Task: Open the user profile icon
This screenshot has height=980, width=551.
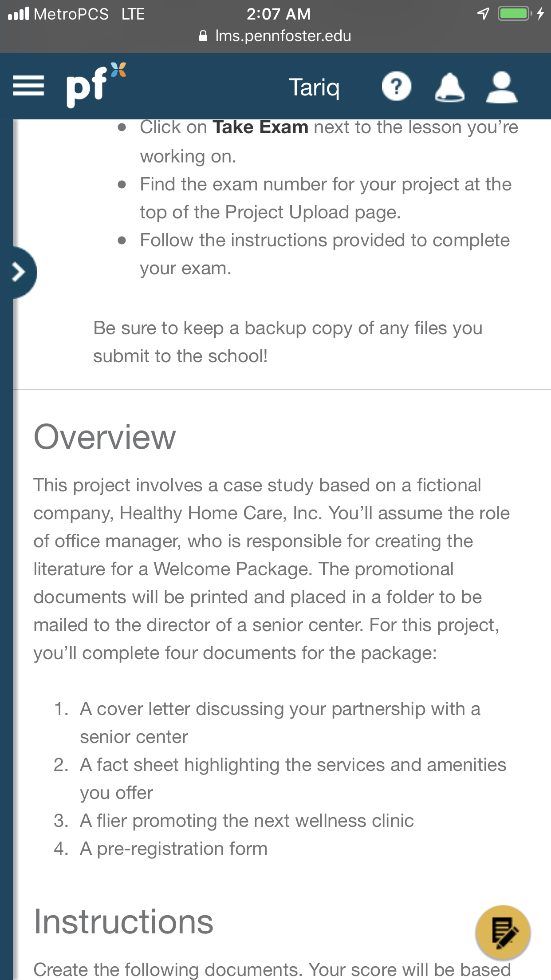Action: click(x=501, y=87)
